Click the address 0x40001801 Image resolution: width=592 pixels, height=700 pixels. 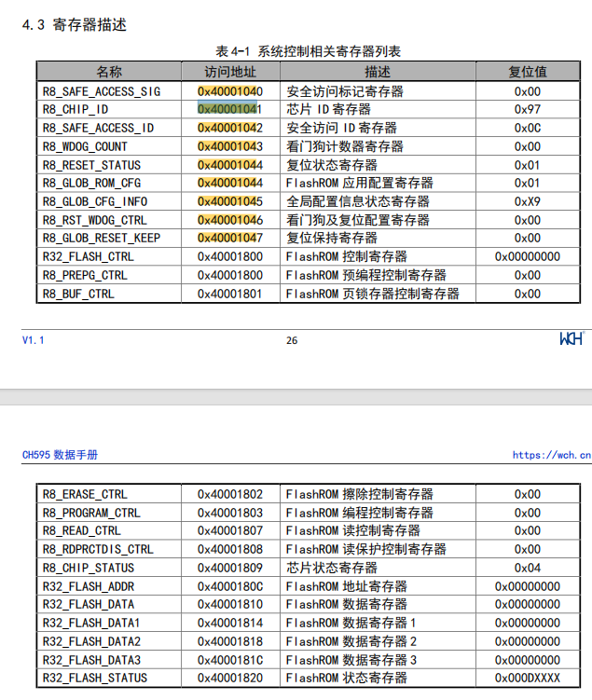(x=230, y=294)
